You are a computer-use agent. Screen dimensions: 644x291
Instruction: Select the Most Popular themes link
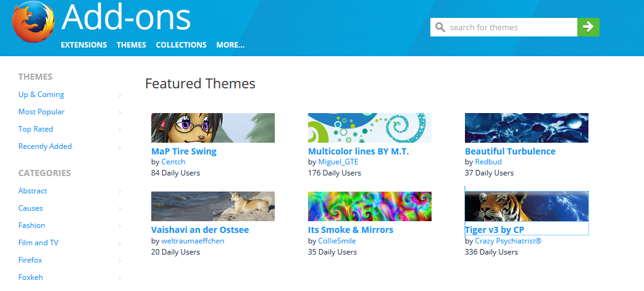tap(41, 112)
